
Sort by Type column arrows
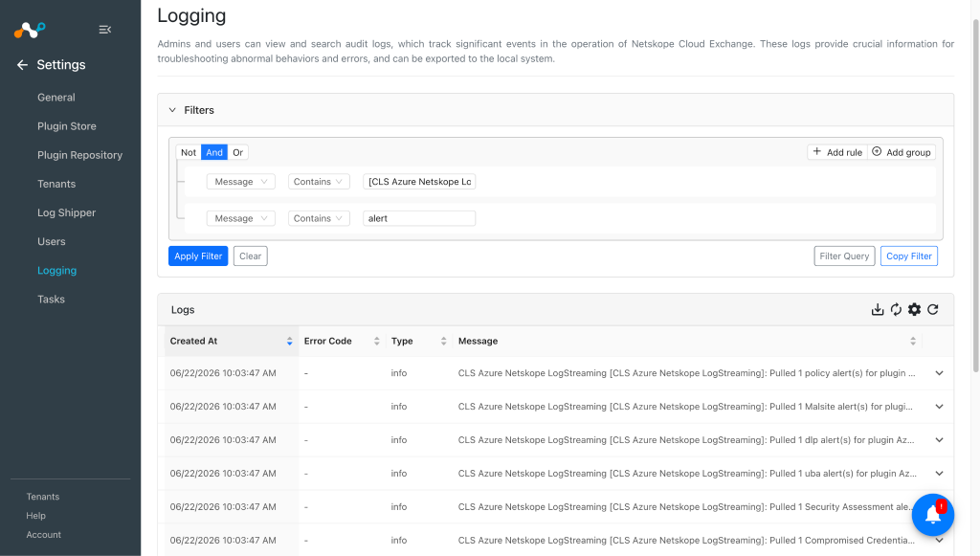coord(444,341)
